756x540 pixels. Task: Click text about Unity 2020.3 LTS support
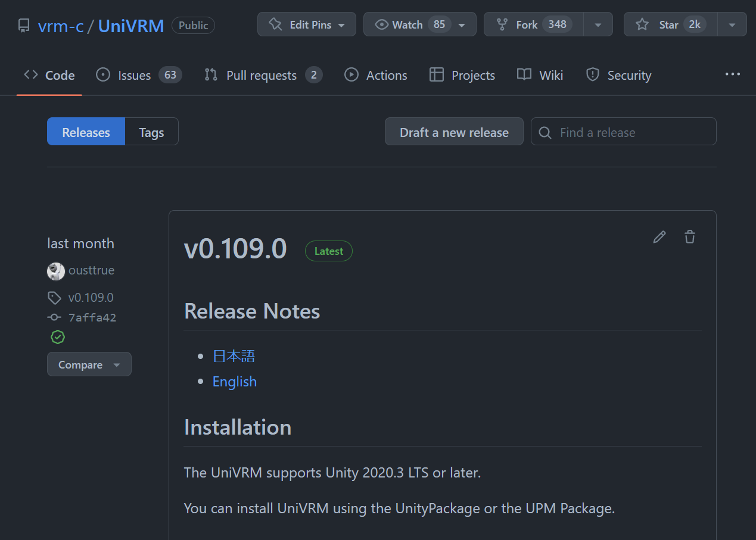[332, 473]
